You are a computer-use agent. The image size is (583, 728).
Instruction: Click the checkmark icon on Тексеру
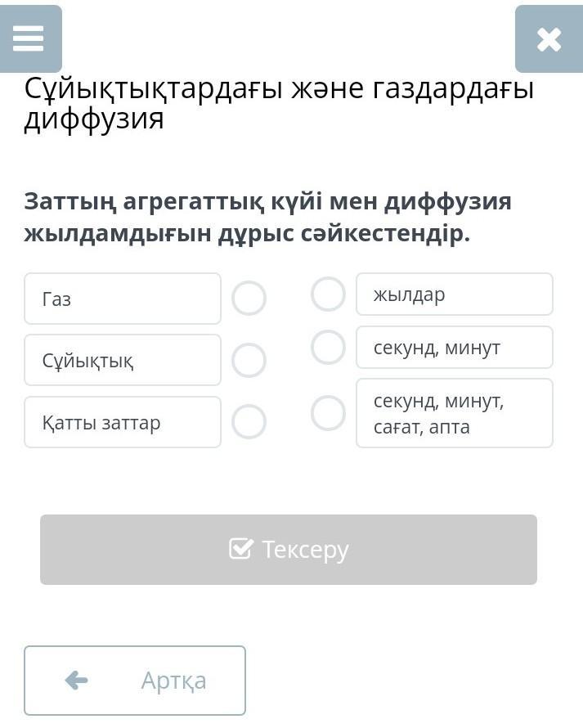(241, 548)
